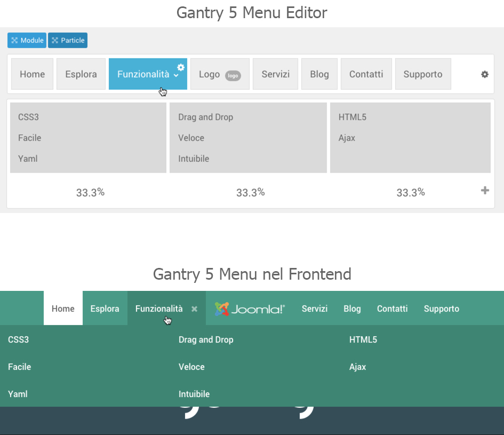Open Ajax in the frontend dropdown
Viewport: 504px width, 435px height.
click(357, 367)
